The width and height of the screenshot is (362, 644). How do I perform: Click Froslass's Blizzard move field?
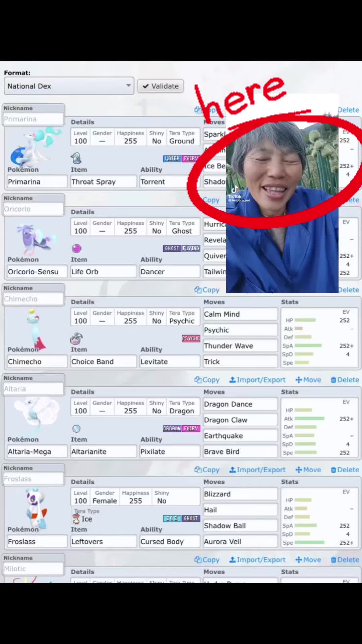(x=241, y=494)
